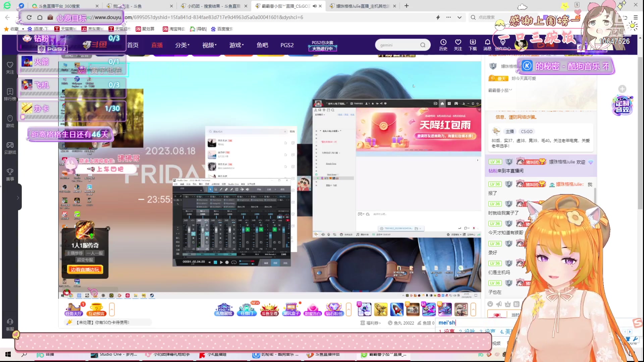Open the Windows Start button
Screen dimensions: 644x362
[x=8, y=354]
